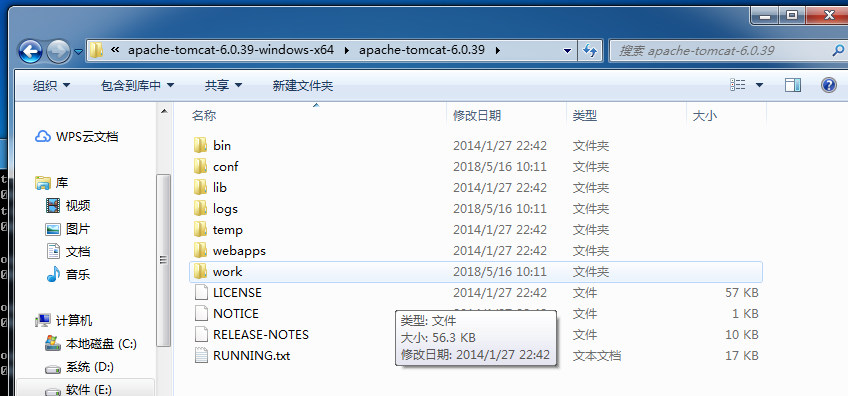
Task: Open recent locations dropdown next to Forward
Action: 79,52
